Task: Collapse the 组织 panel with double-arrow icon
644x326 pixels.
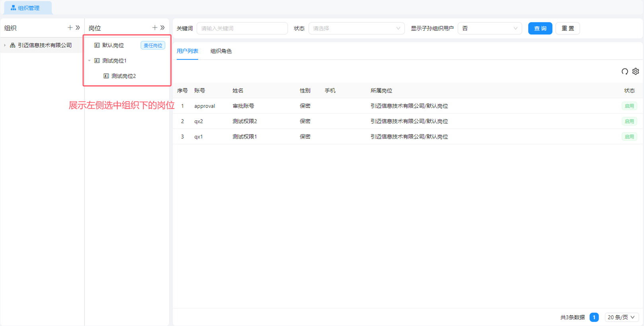Action: click(x=78, y=27)
